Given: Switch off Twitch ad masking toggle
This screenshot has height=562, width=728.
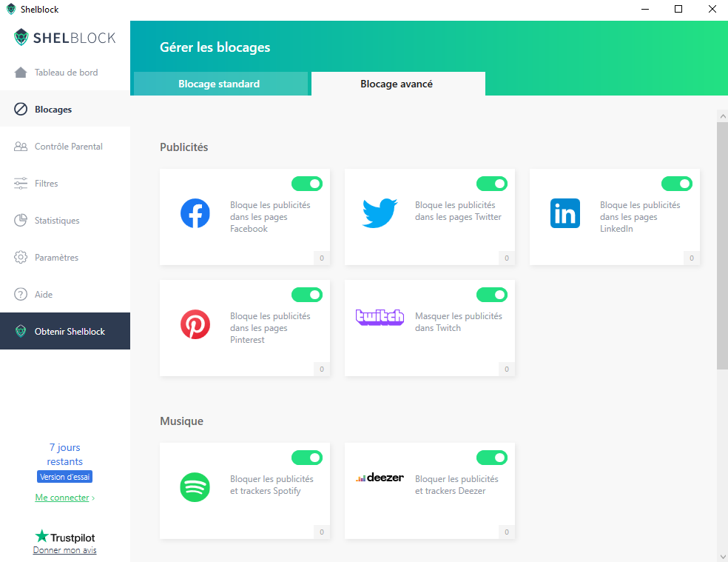Looking at the screenshot, I should (x=492, y=295).
